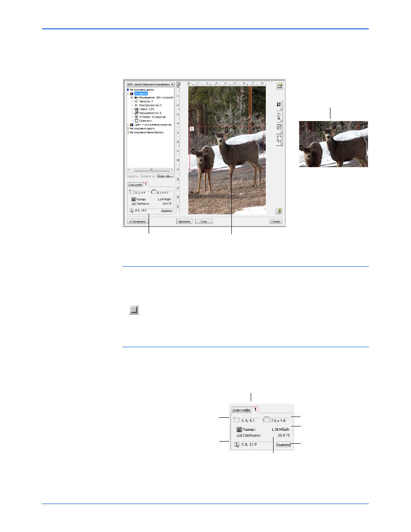Image resolution: width=411 pixels, height=532 pixels.
Task: Click the Скан инфо tab in the lower enlarged panel
Action: [x=241, y=410]
